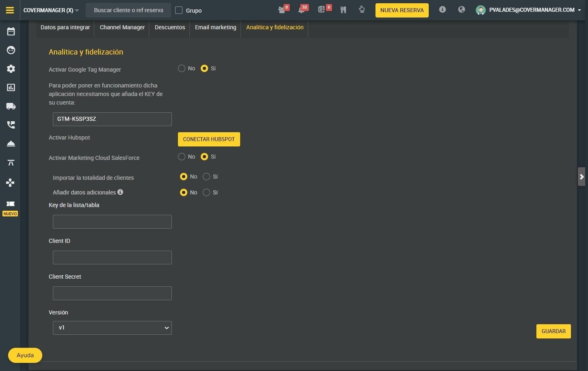
Task: Click the GUARDAR button
Action: [553, 331]
